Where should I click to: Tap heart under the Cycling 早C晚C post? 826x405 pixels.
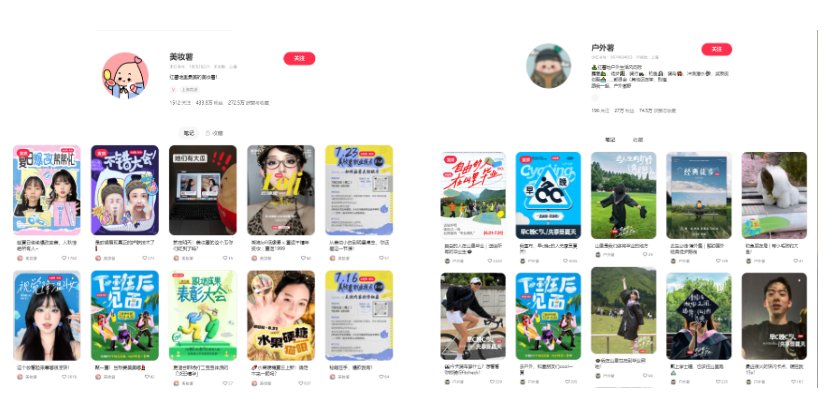(x=564, y=261)
